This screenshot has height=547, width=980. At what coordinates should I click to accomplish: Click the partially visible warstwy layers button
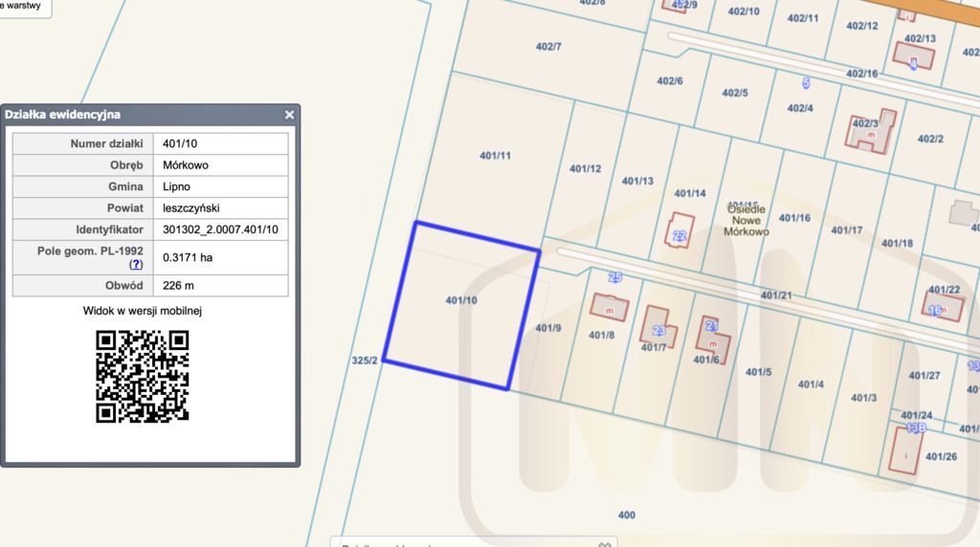(24, 7)
